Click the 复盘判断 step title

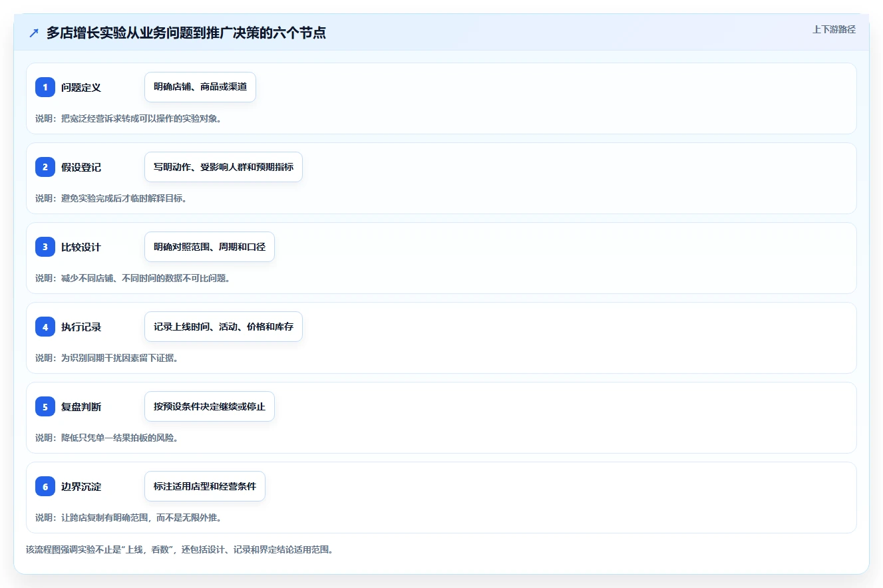[81, 406]
